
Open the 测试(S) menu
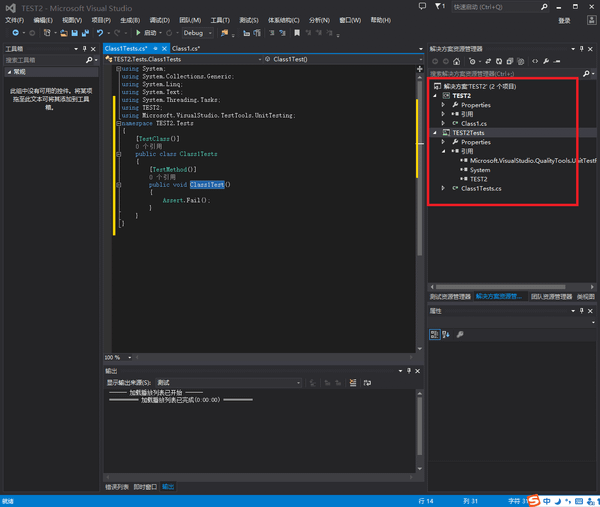pyautogui.click(x=249, y=20)
